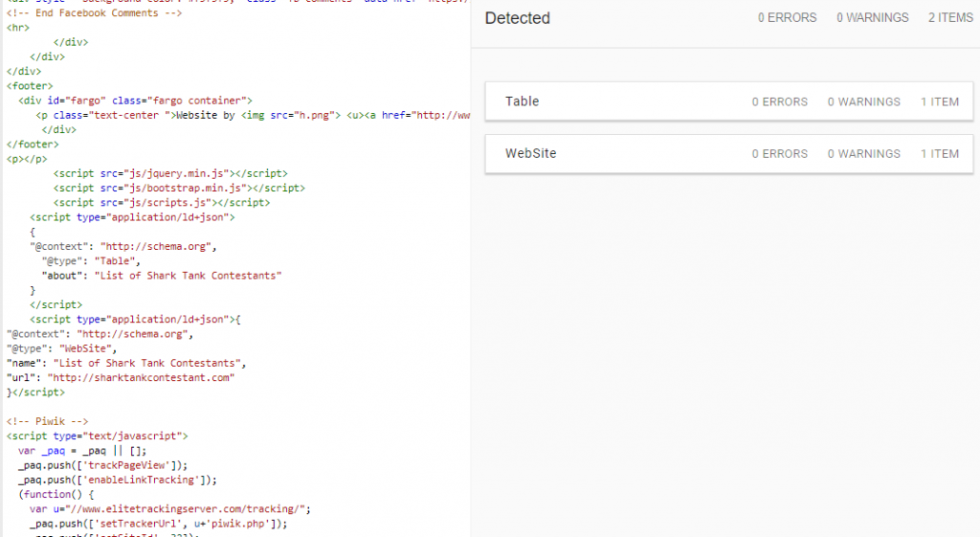Click 0 WARNINGS in the WebSite row
The width and height of the screenshot is (980, 537).
(864, 154)
